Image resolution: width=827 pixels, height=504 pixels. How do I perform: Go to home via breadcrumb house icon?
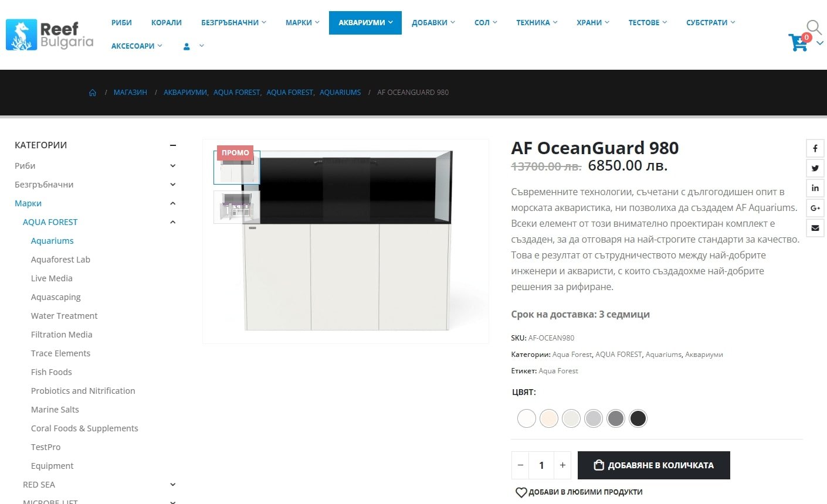[x=93, y=93]
